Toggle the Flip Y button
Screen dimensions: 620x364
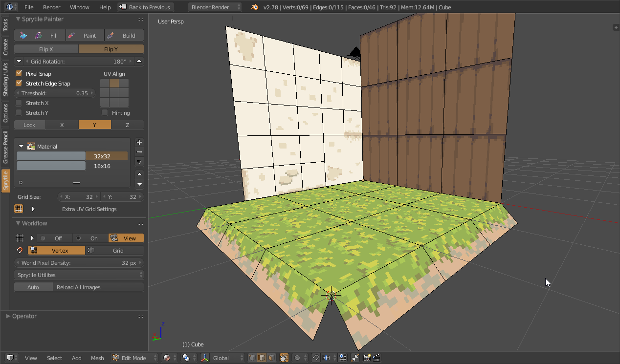point(111,49)
